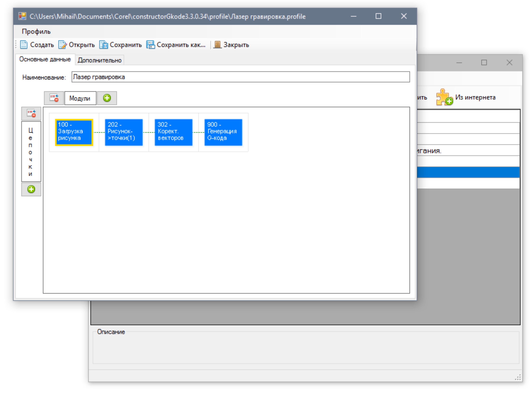This screenshot has width=532, height=397.
Task: Select module 202 - Рисунок->точки(1)
Action: tap(124, 132)
